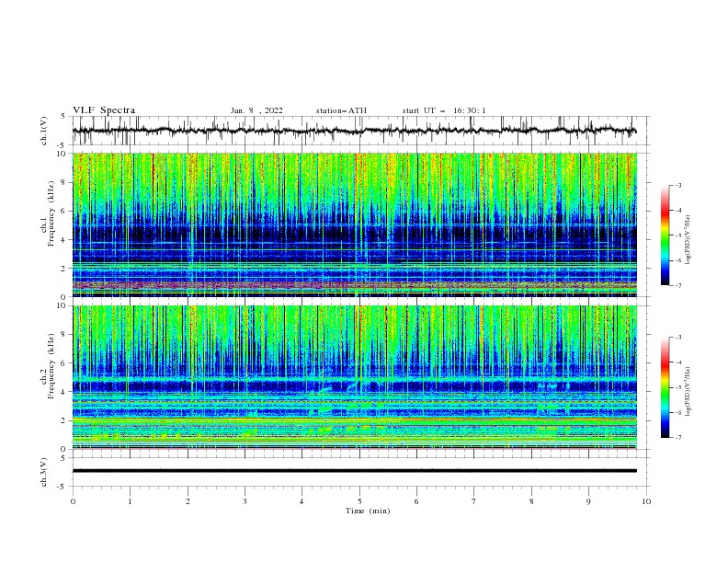This screenshot has width=728, height=563.
Task: Click time axis tick label "10"
Action: click(x=646, y=501)
